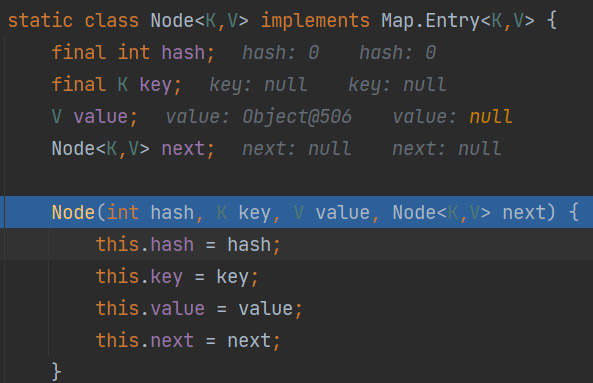Select the 'key' field in 'final K key;'
The image size is (593, 383).
point(155,85)
